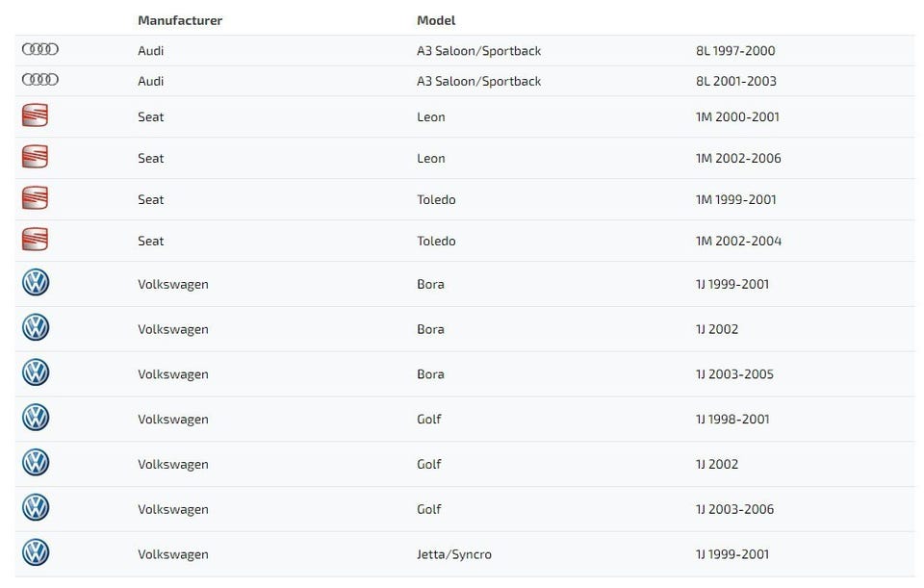Select the 1J 2003-2005 Bora year range

[x=733, y=374]
